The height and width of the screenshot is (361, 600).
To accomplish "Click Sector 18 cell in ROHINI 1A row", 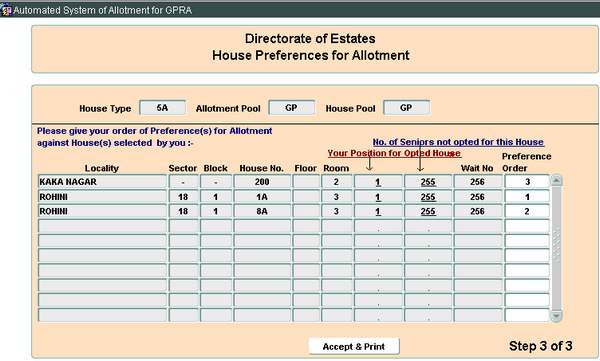I will pos(183,197).
